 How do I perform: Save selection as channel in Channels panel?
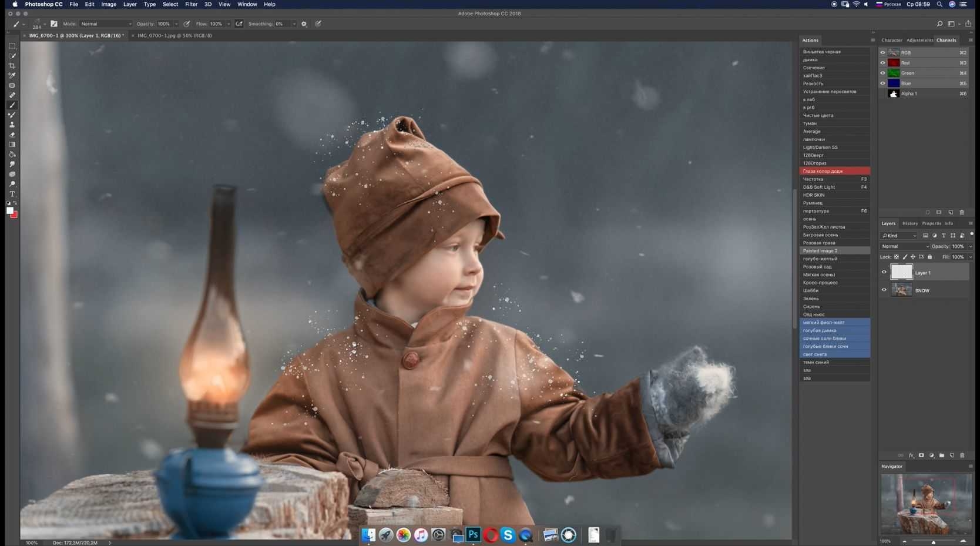(x=939, y=212)
